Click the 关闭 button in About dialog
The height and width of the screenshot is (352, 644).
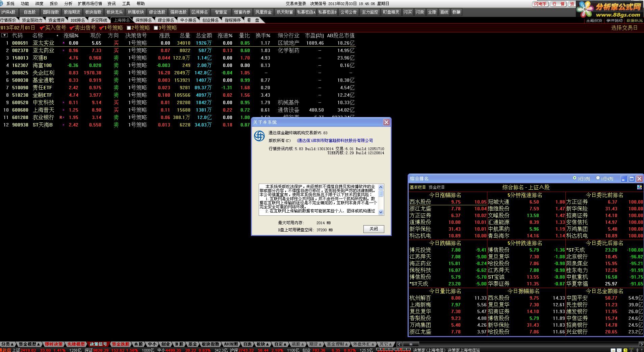(x=373, y=229)
